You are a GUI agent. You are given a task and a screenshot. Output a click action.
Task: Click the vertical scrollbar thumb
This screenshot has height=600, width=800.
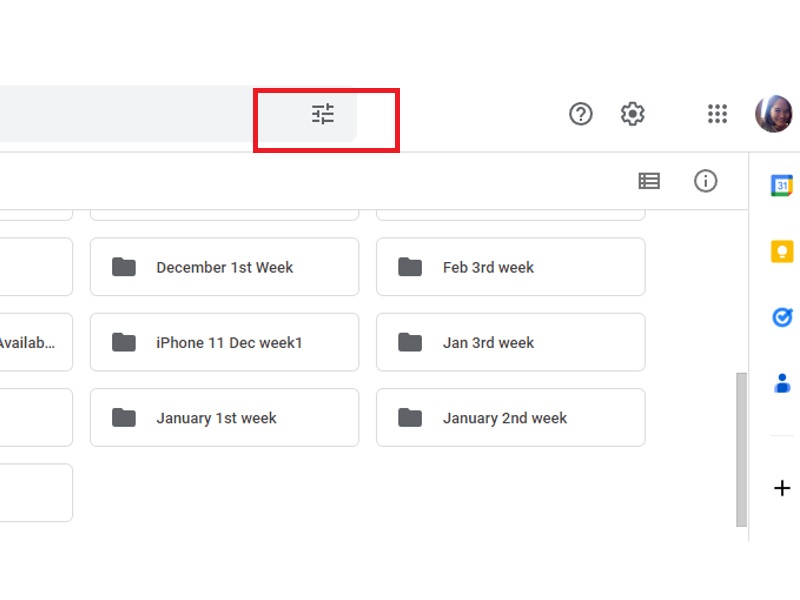point(741,449)
